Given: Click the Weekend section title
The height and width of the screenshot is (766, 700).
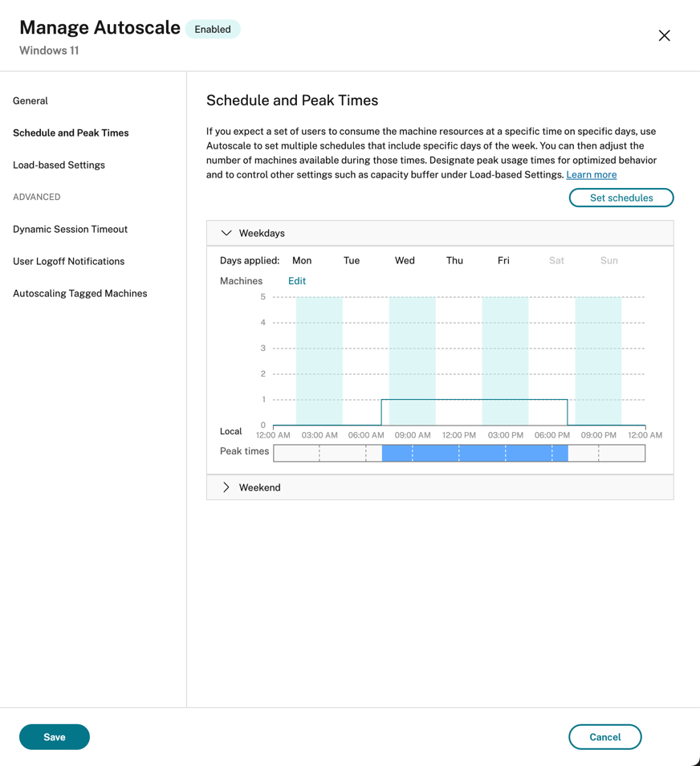Looking at the screenshot, I should [260, 487].
